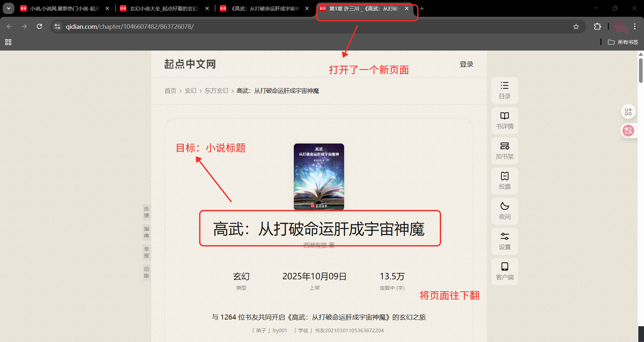
Task: Add book via 加书架 button
Action: [504, 151]
